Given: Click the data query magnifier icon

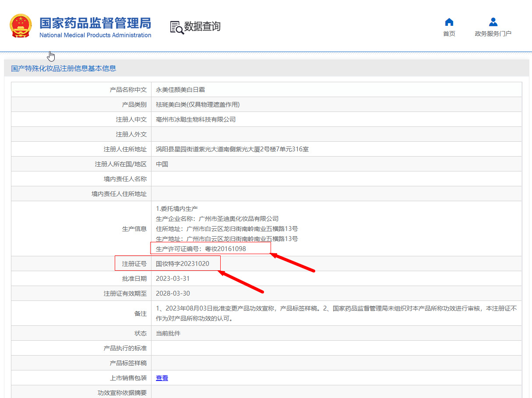Looking at the screenshot, I should [x=177, y=27].
